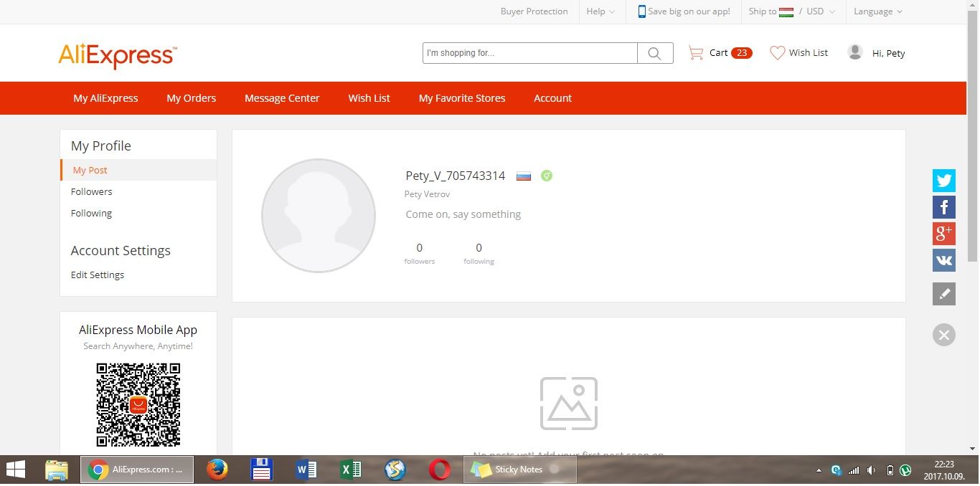Share on Twitter

pyautogui.click(x=943, y=181)
